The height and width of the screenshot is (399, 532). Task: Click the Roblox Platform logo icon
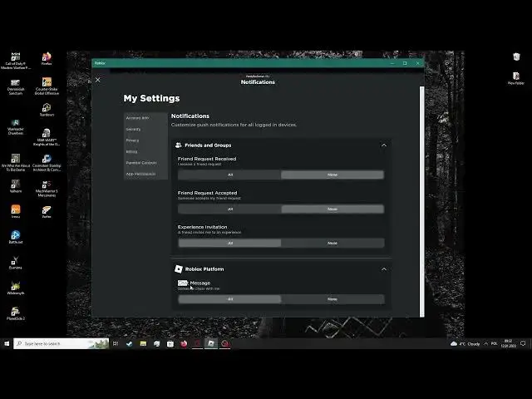179,269
